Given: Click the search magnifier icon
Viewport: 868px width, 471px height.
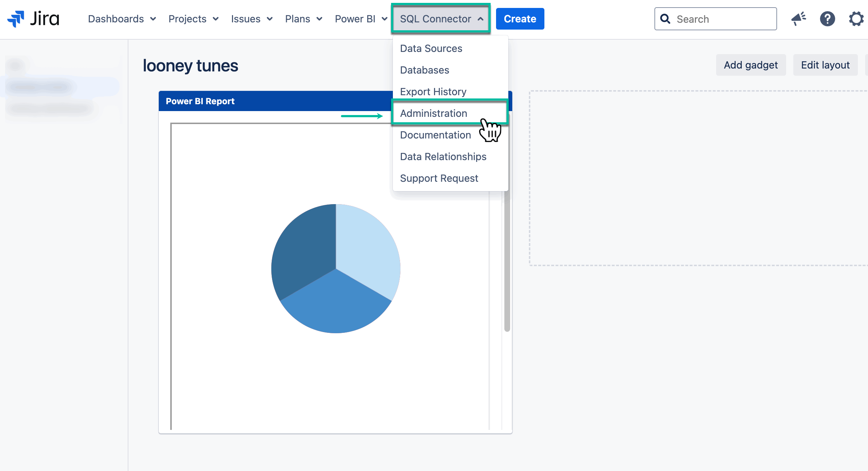Looking at the screenshot, I should (665, 19).
